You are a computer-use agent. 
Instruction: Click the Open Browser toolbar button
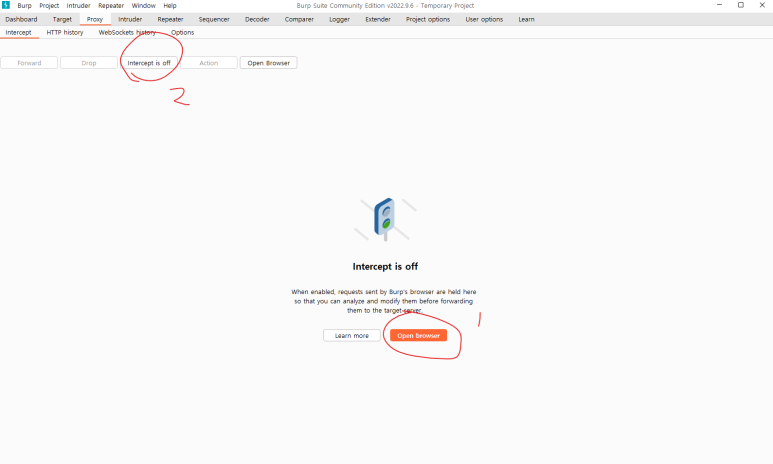tap(269, 63)
